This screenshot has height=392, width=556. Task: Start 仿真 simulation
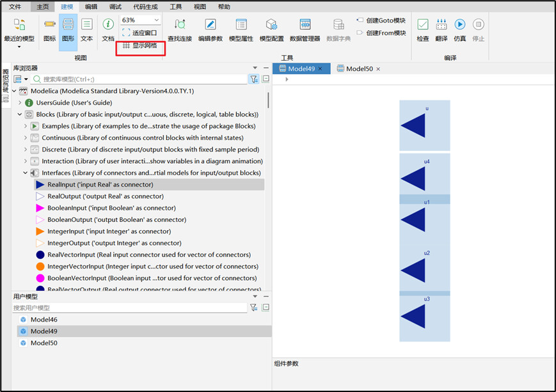460,31
